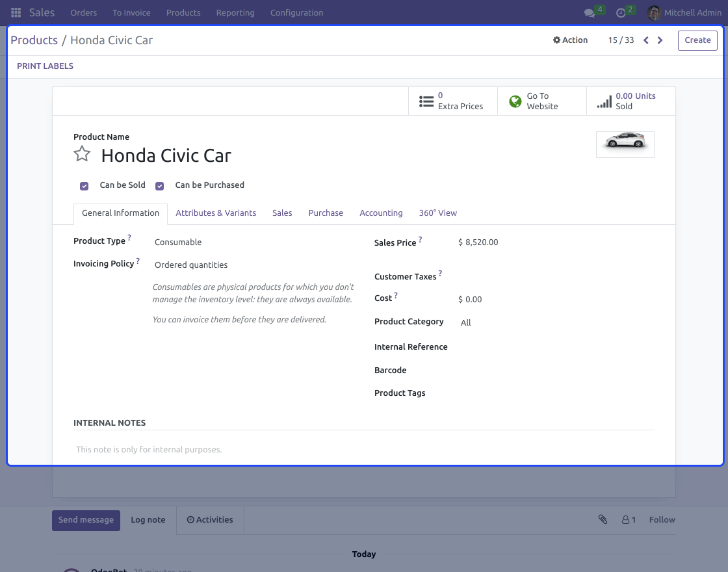
Task: Switch to the Accounting tab
Action: tap(381, 213)
